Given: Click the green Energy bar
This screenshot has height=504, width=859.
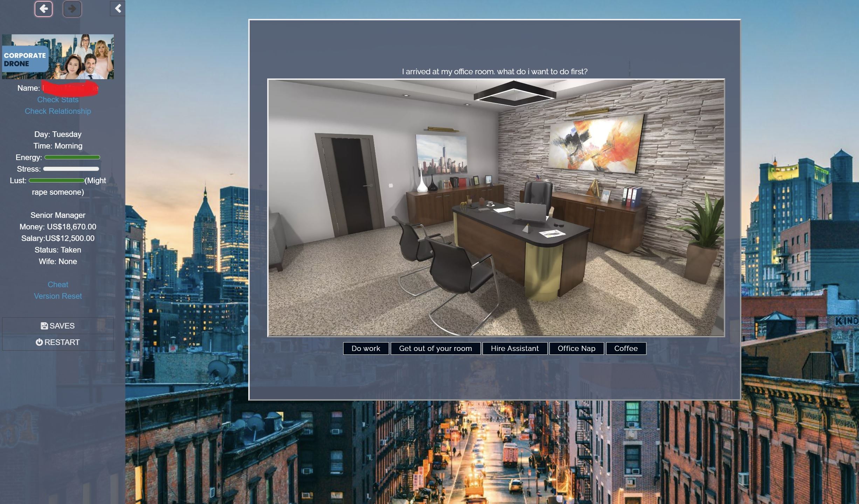Looking at the screenshot, I should (x=72, y=157).
